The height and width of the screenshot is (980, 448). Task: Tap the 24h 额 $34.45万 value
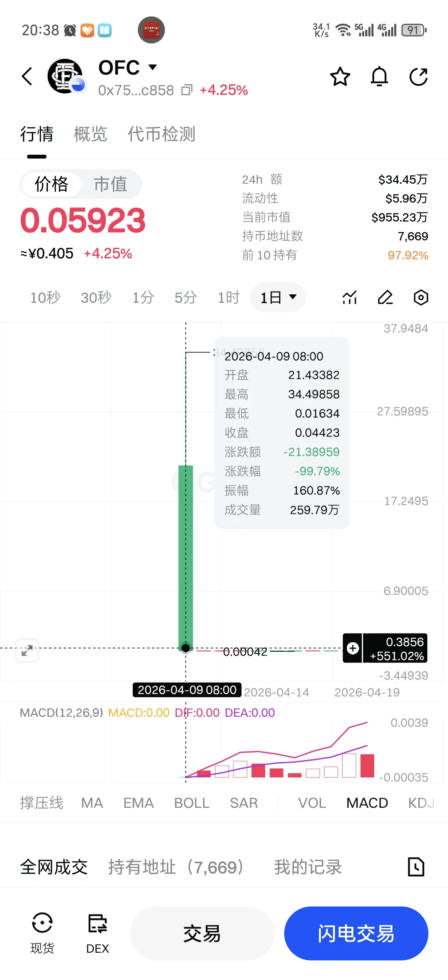403,179
